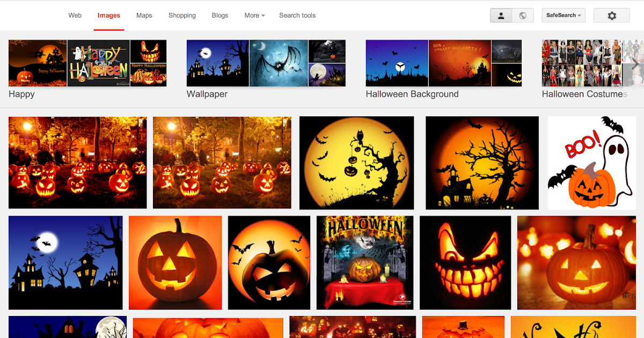Switch to global results via globe icon
The width and height of the screenshot is (644, 338).
pyautogui.click(x=523, y=15)
